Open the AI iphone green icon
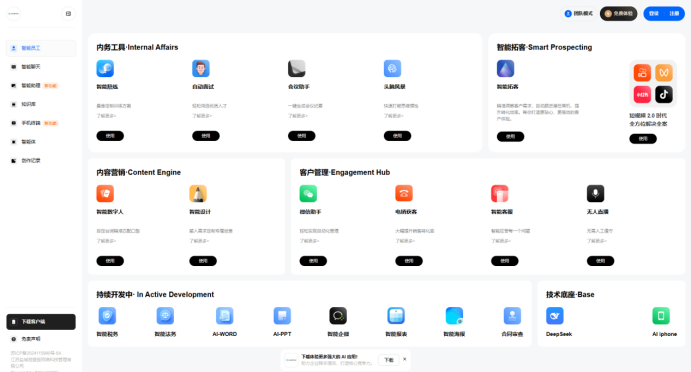Viewport: 691px width, 372px height. (661, 316)
